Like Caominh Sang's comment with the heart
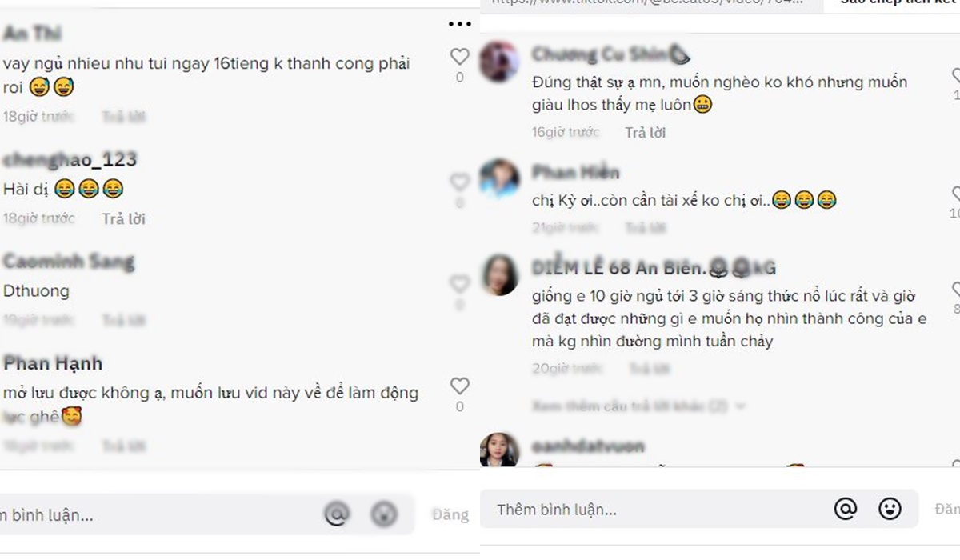Viewport: 960px width, 560px height. [x=459, y=284]
